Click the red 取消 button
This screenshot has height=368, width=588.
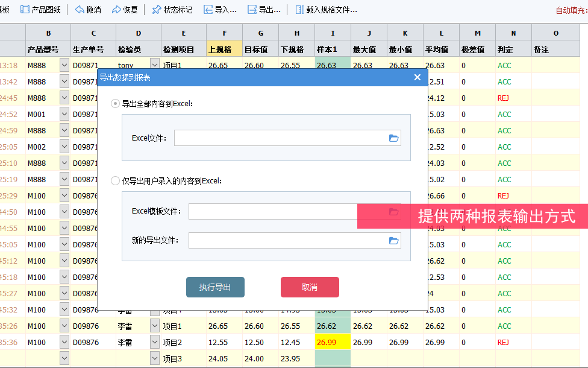(x=310, y=287)
